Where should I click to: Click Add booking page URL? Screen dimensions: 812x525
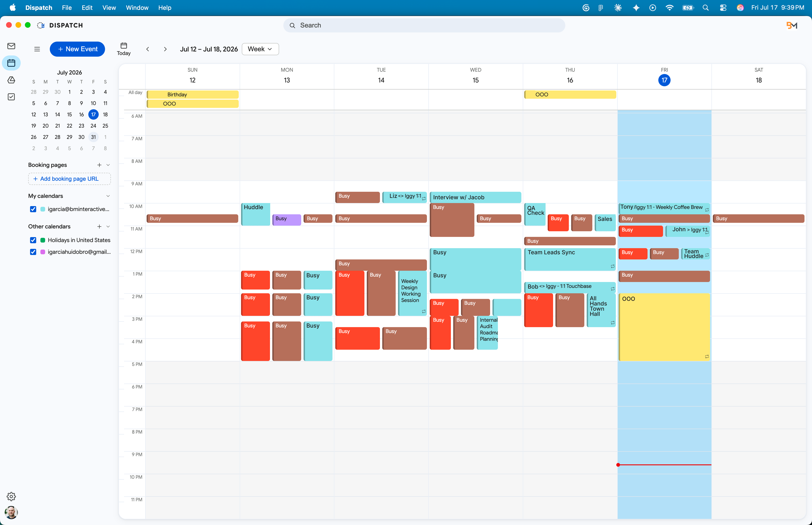(x=70, y=179)
